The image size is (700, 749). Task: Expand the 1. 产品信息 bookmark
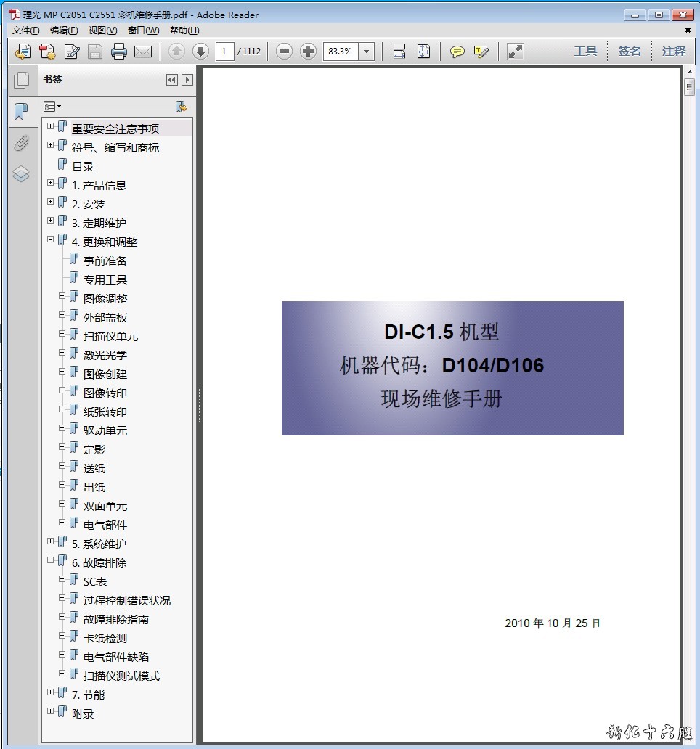pos(51,183)
